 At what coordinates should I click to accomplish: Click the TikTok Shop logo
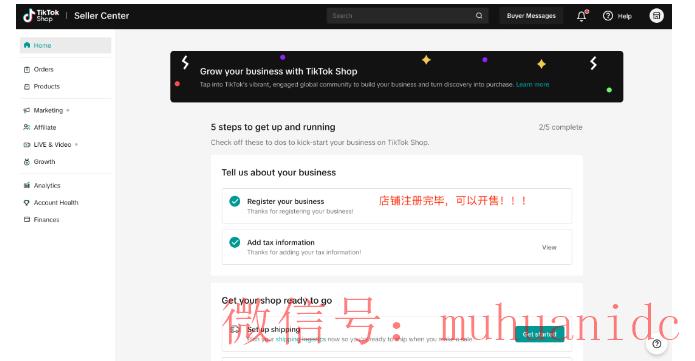[x=41, y=16]
